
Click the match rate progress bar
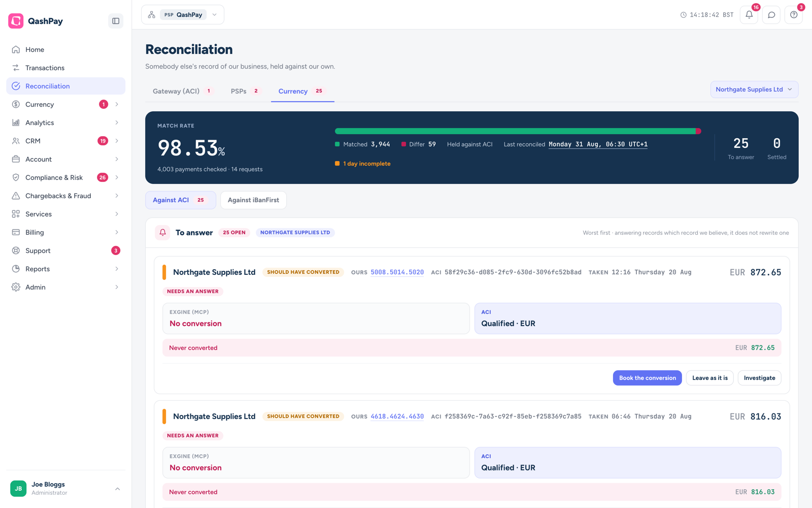(518, 131)
